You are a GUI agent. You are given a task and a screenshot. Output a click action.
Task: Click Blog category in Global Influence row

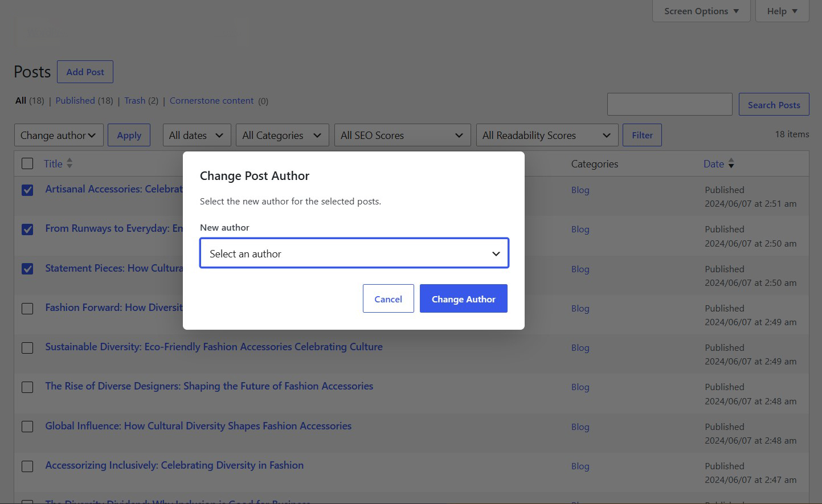(x=580, y=427)
